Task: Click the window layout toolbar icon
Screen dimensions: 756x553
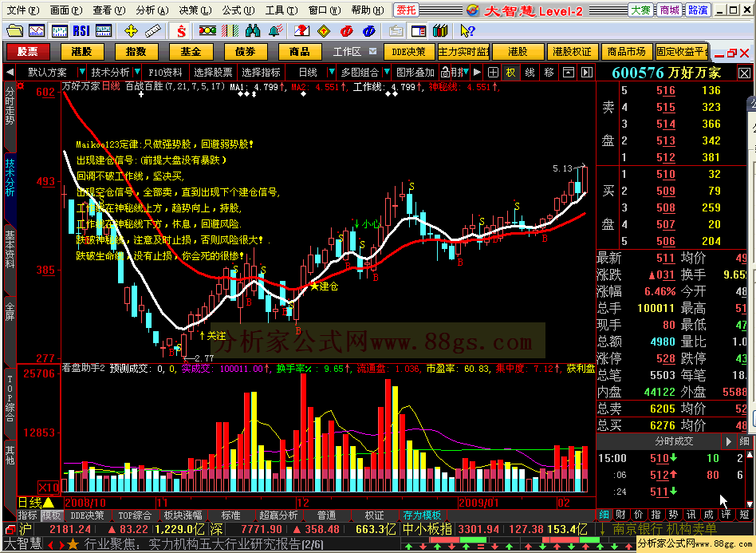Action: coord(418,31)
